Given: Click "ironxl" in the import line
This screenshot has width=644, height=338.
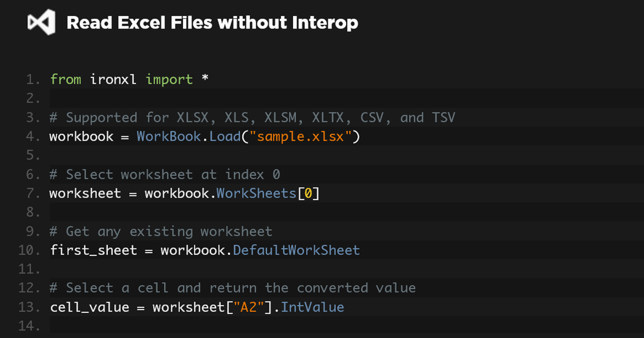Looking at the screenshot, I should tap(113, 79).
